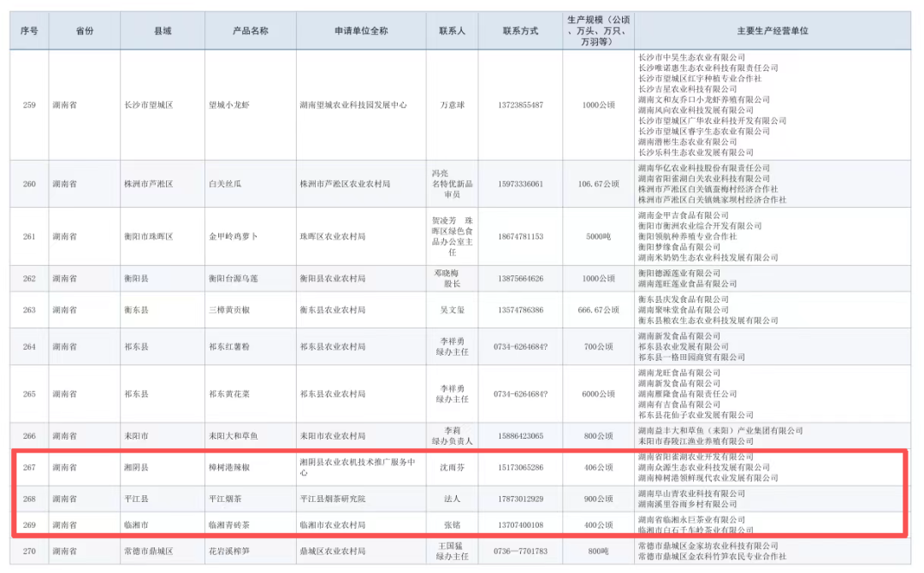Select the row number cell 267
924x573 pixels.
pos(29,467)
